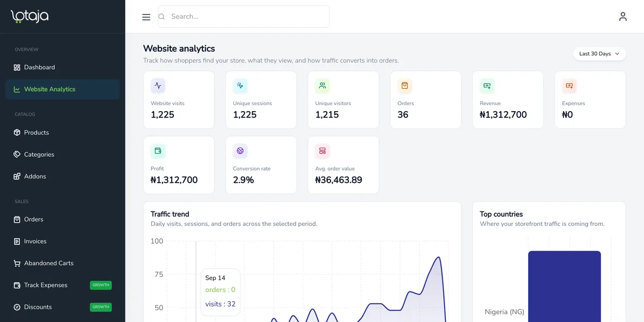The image size is (644, 322).
Task: Navigate to Orders in sidebar
Action: point(62,219)
